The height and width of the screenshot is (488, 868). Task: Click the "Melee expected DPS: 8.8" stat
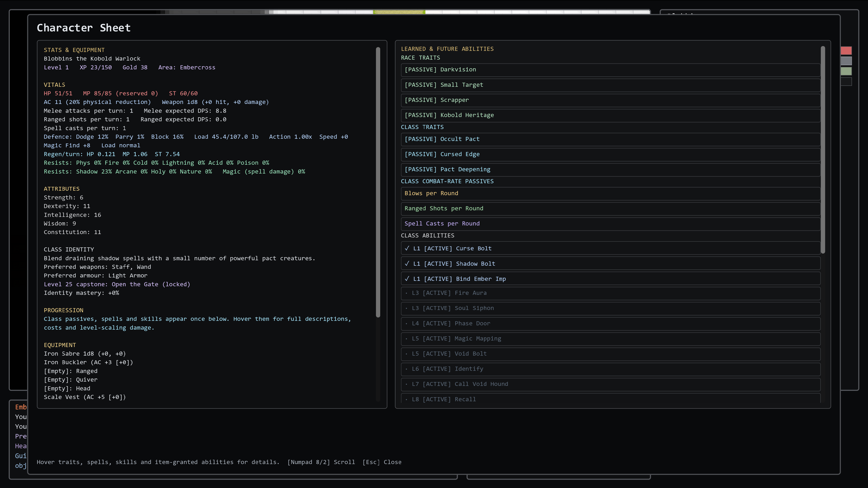point(185,111)
